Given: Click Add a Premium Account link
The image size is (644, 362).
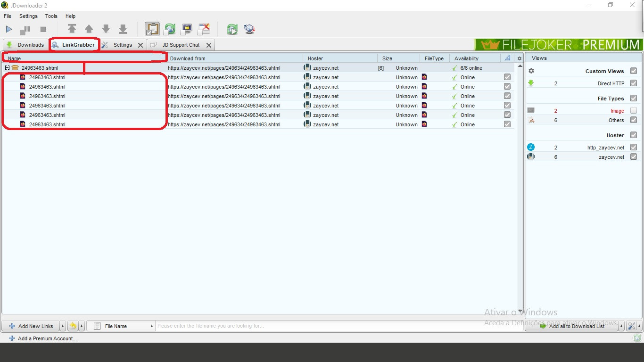Looking at the screenshot, I should pos(43,338).
